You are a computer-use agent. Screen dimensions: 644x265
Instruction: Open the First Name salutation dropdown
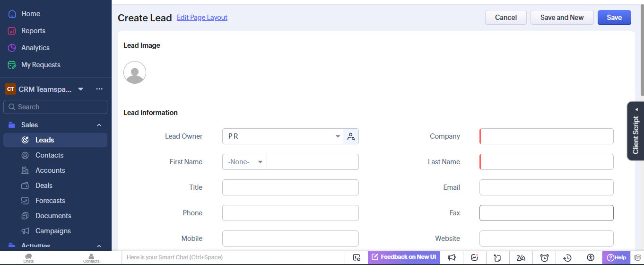pyautogui.click(x=244, y=162)
